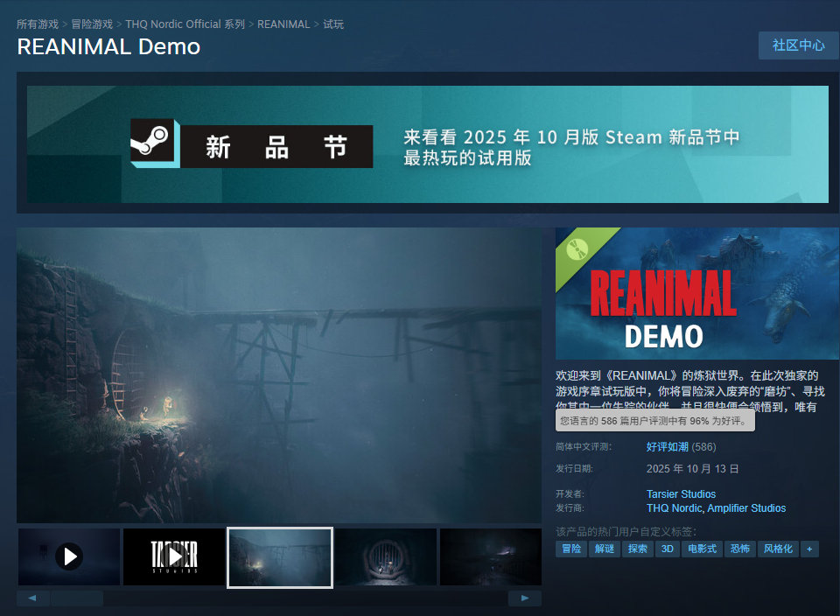Select the 解谜 tag
The width and height of the screenshot is (840, 616).
coord(605,549)
